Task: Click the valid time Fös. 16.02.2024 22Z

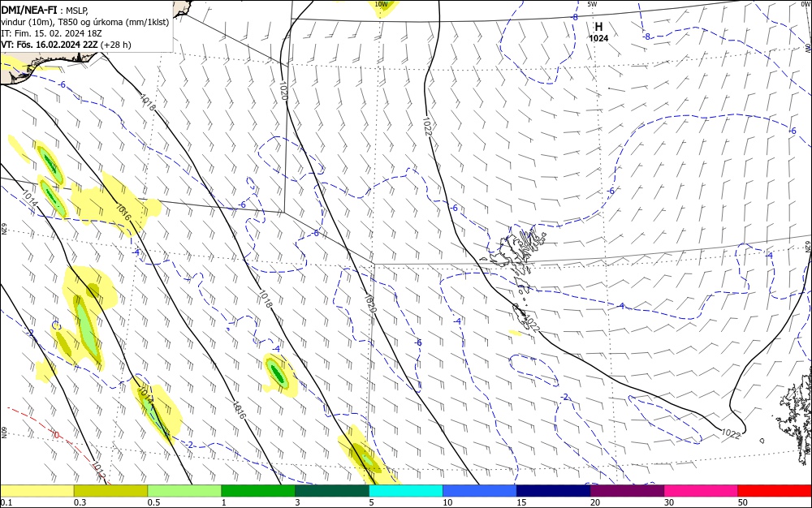Action: [x=50, y=45]
